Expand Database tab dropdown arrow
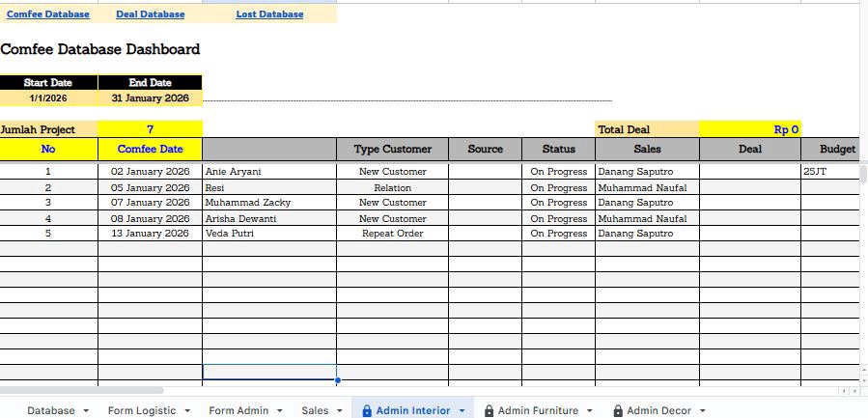868x418 pixels. click(86, 410)
